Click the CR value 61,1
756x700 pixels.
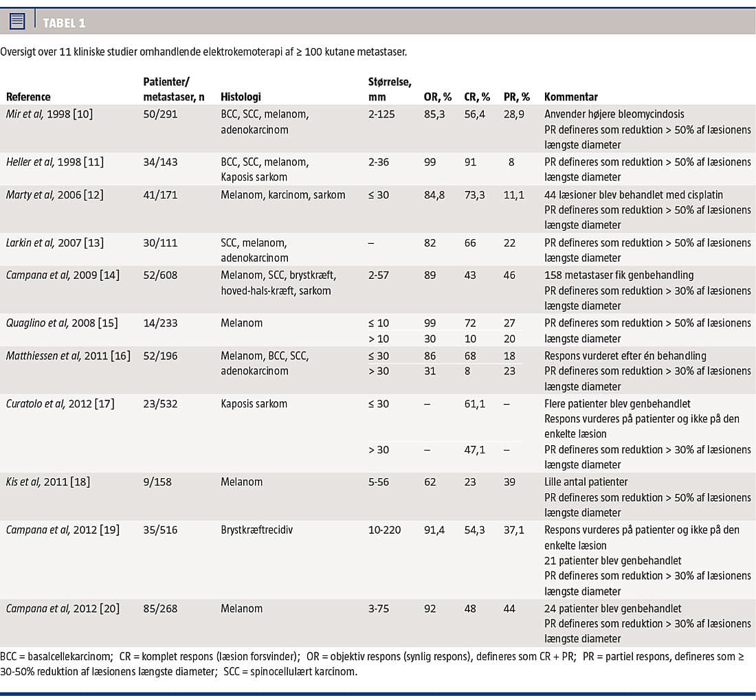(x=475, y=404)
